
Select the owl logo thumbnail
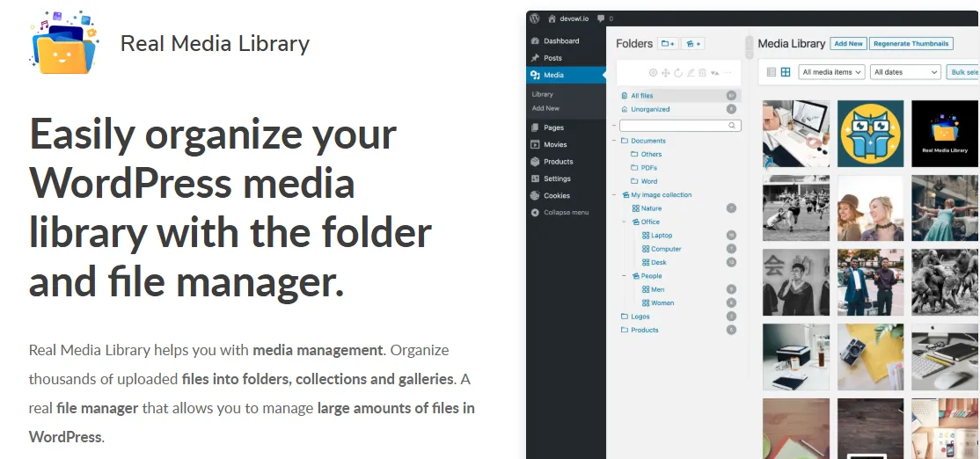(x=870, y=134)
